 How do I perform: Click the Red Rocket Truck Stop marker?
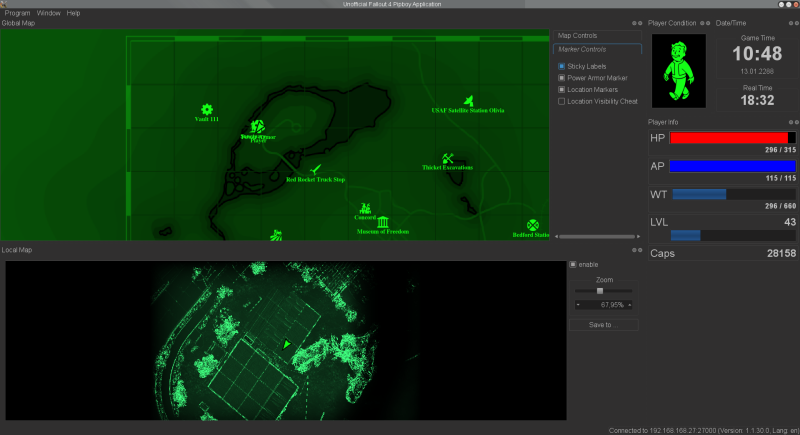tap(316, 169)
